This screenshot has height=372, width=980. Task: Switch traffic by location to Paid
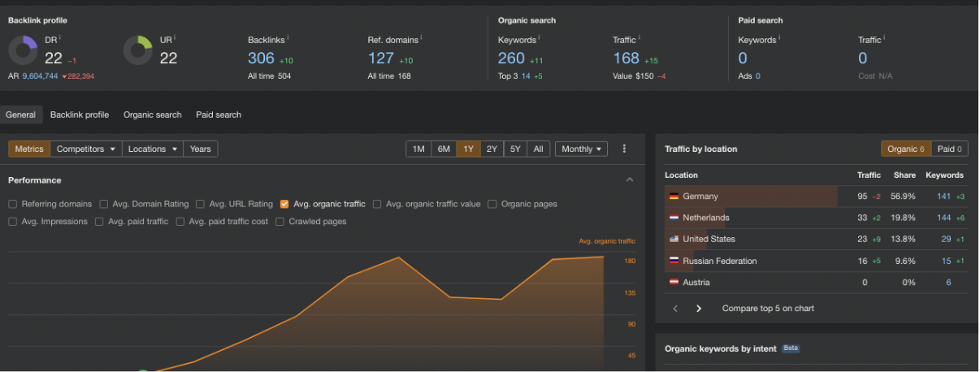pyautogui.click(x=949, y=149)
